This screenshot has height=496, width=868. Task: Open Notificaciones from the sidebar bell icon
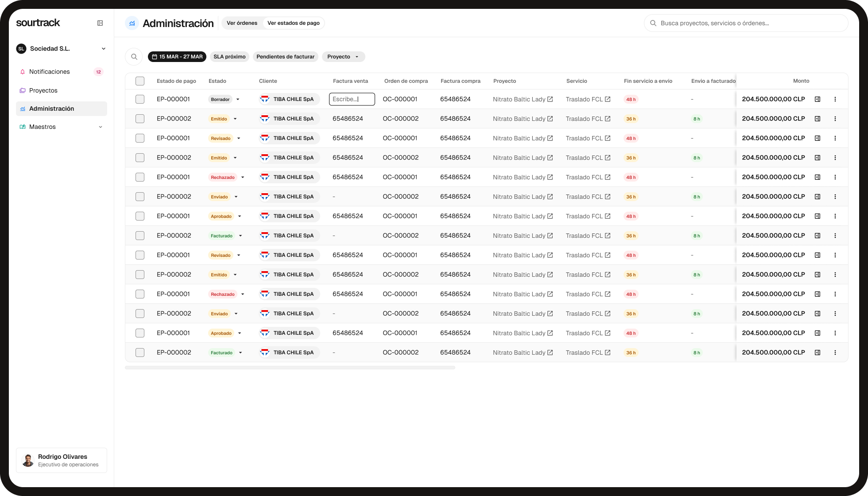22,71
